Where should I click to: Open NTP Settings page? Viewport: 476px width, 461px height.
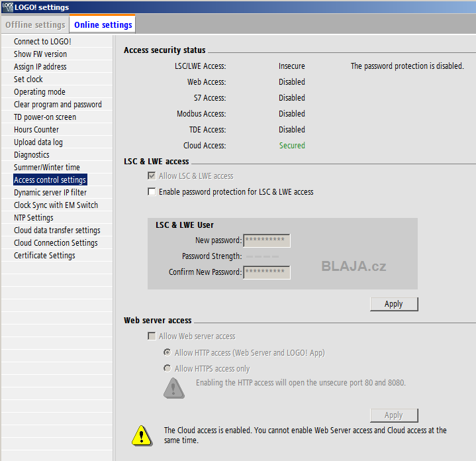[34, 217]
